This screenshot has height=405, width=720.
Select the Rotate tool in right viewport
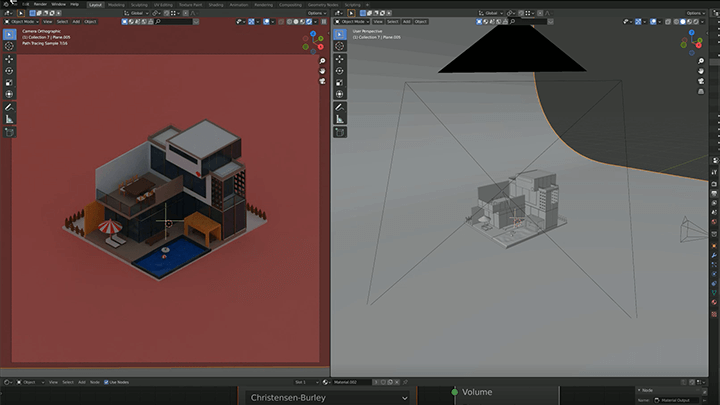[340, 71]
